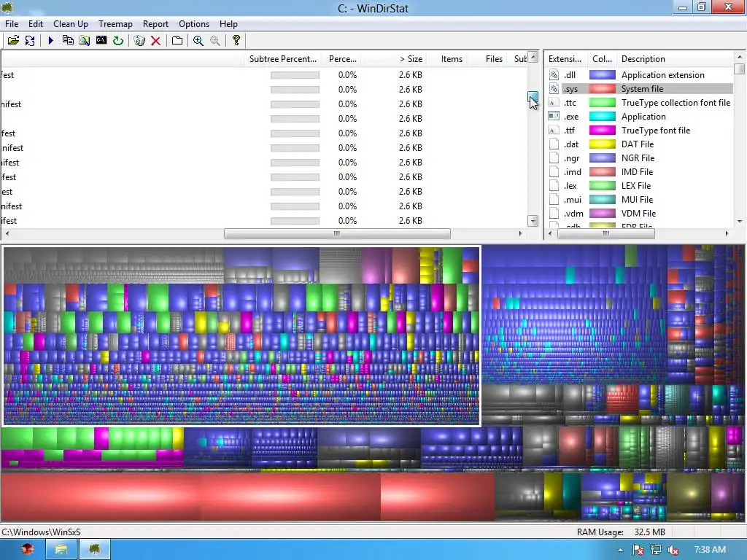This screenshot has height=560, width=747.
Task: Click the greyed Zoom Out magnifier icon
Action: [x=215, y=41]
